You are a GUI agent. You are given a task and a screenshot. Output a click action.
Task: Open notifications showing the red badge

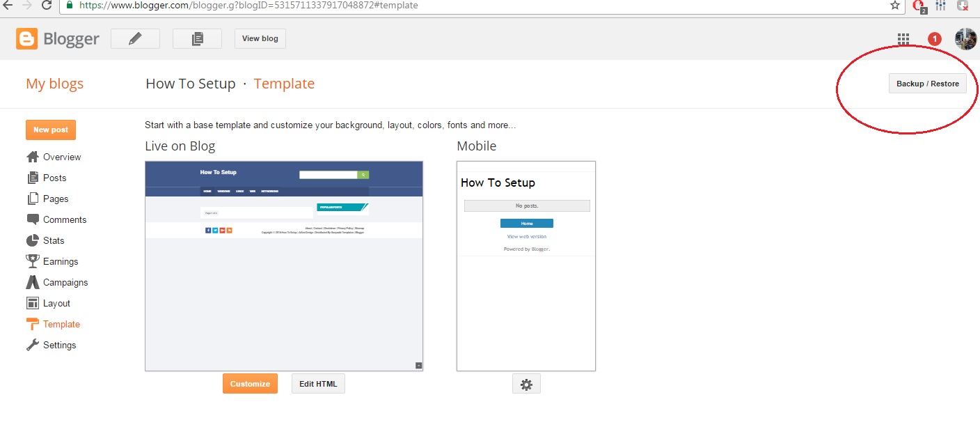935,39
